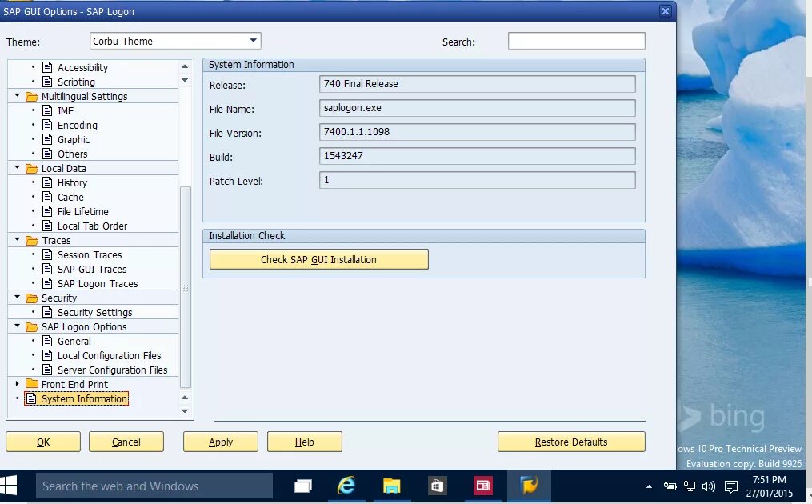This screenshot has width=812, height=504.
Task: Click the network icon in system tray
Action: click(690, 486)
